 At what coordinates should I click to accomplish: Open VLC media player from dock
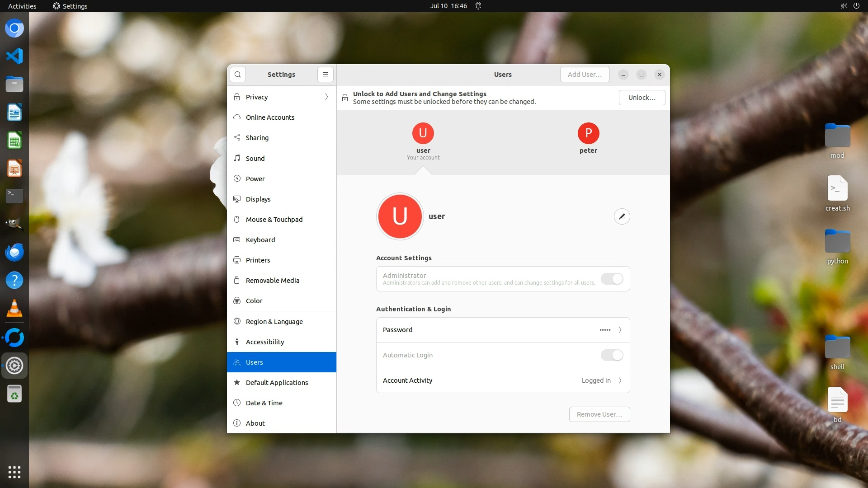point(14,309)
